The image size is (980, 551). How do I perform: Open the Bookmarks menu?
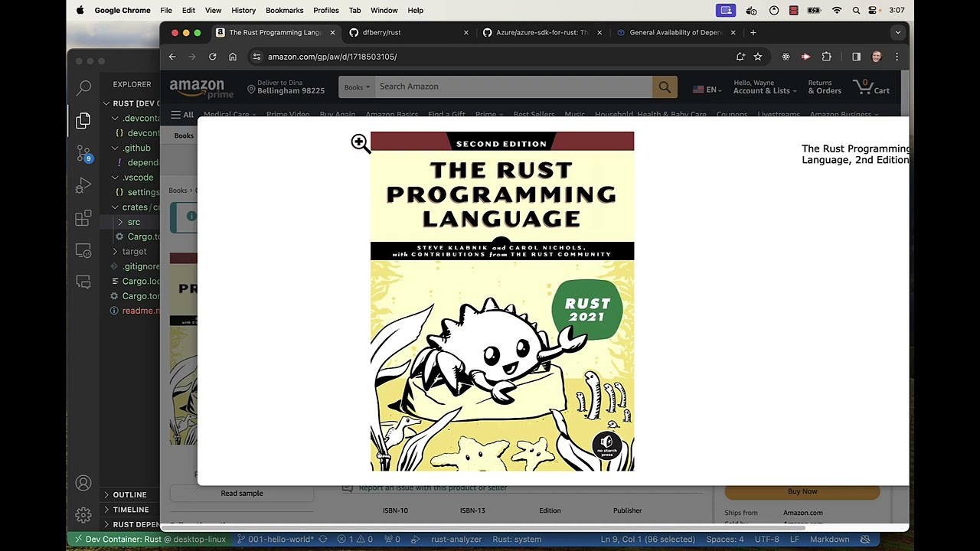[284, 11]
